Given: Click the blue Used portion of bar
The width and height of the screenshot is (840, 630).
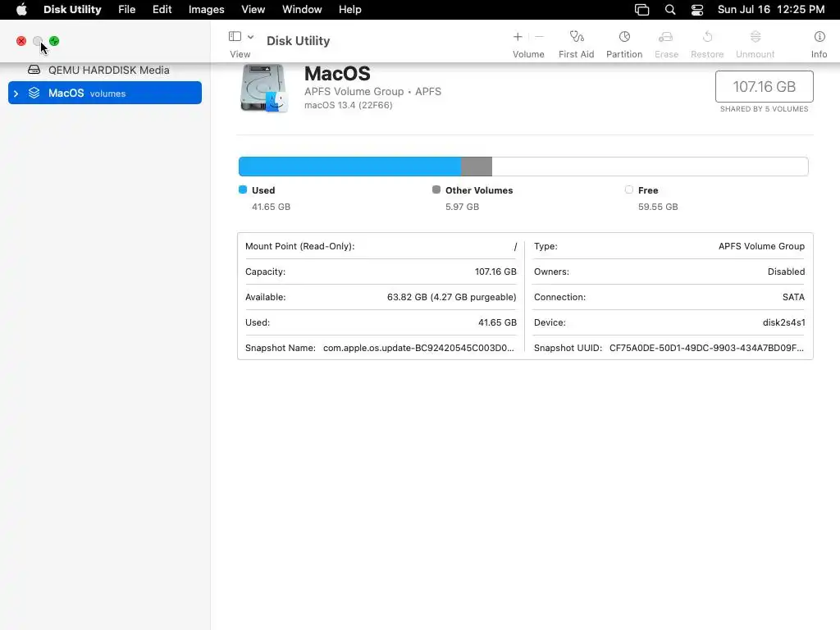Looking at the screenshot, I should pyautogui.click(x=349, y=167).
